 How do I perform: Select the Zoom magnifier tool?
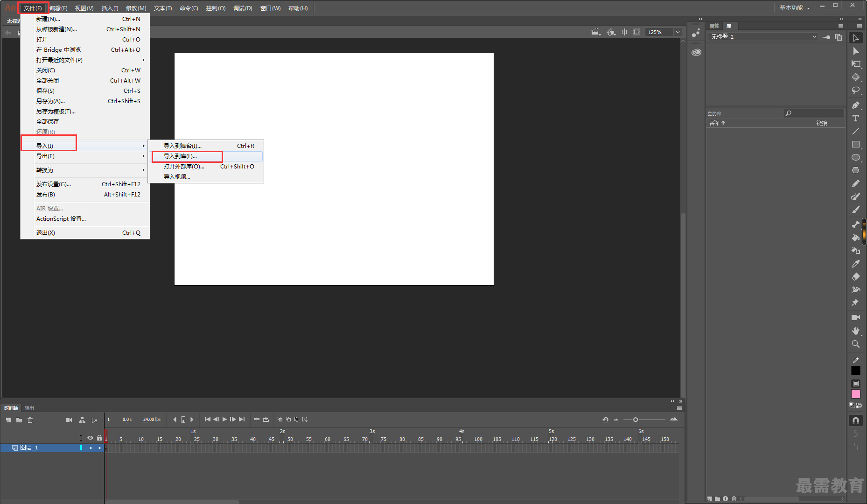tap(856, 344)
